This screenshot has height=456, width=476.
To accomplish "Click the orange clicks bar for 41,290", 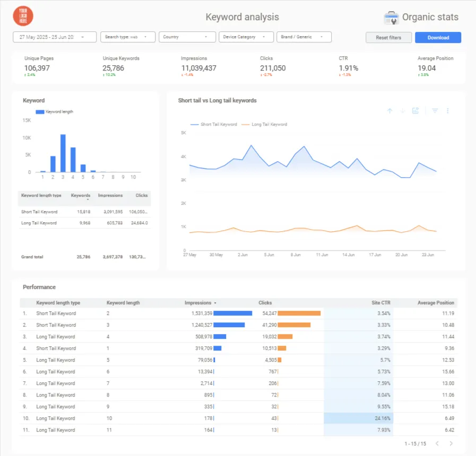I will (294, 325).
